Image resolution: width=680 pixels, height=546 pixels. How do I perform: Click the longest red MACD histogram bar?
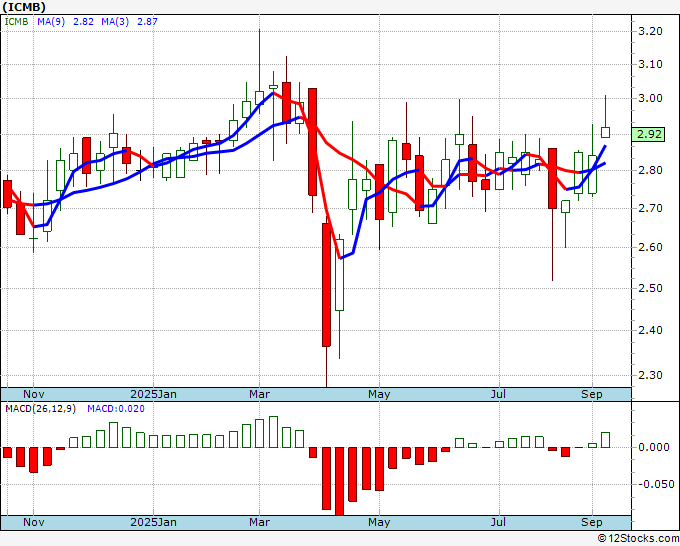339,481
